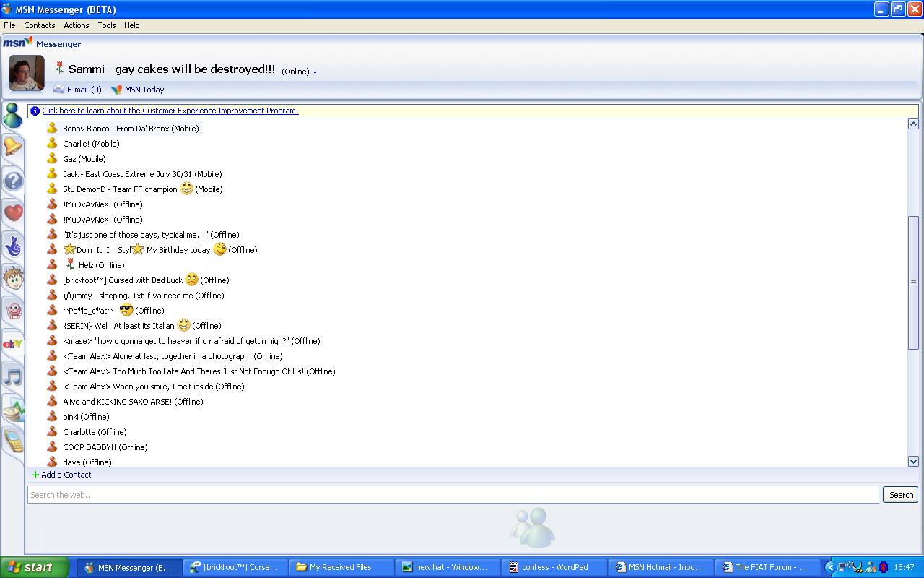
Task: Open the music notes tab
Action: pos(13,376)
